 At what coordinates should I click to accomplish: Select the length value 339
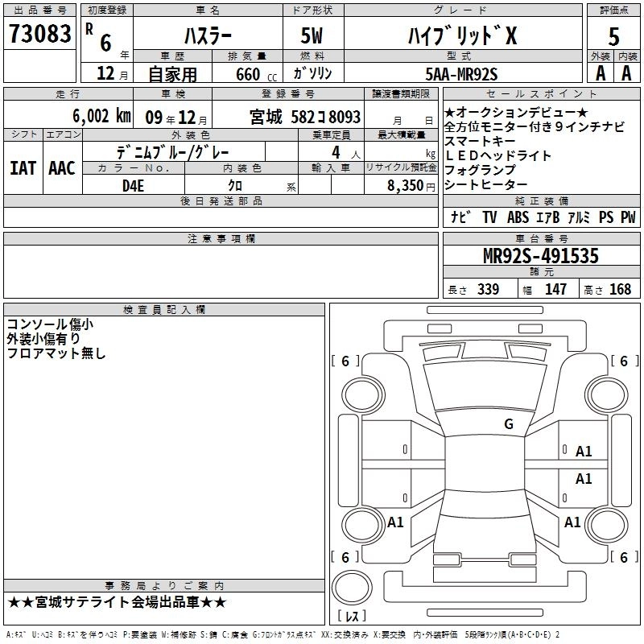pyautogui.click(x=489, y=289)
